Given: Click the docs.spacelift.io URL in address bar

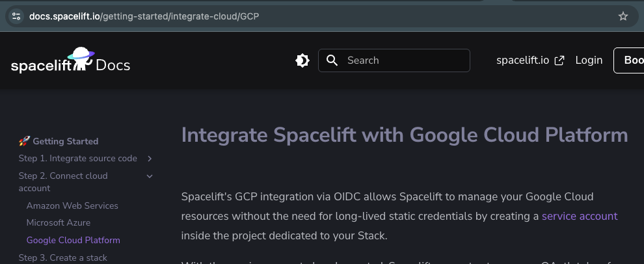Looking at the screenshot, I should click(x=144, y=16).
